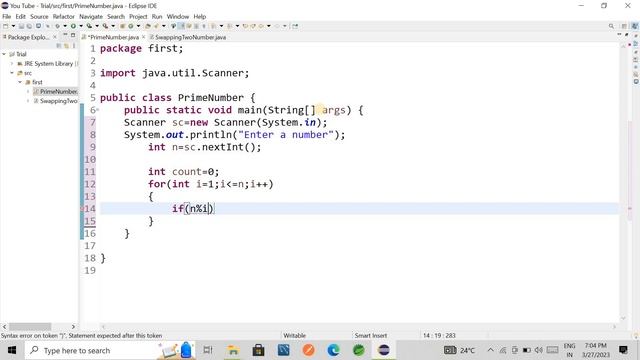Open the Search menu
The height and width of the screenshot is (360, 640).
point(116,17)
